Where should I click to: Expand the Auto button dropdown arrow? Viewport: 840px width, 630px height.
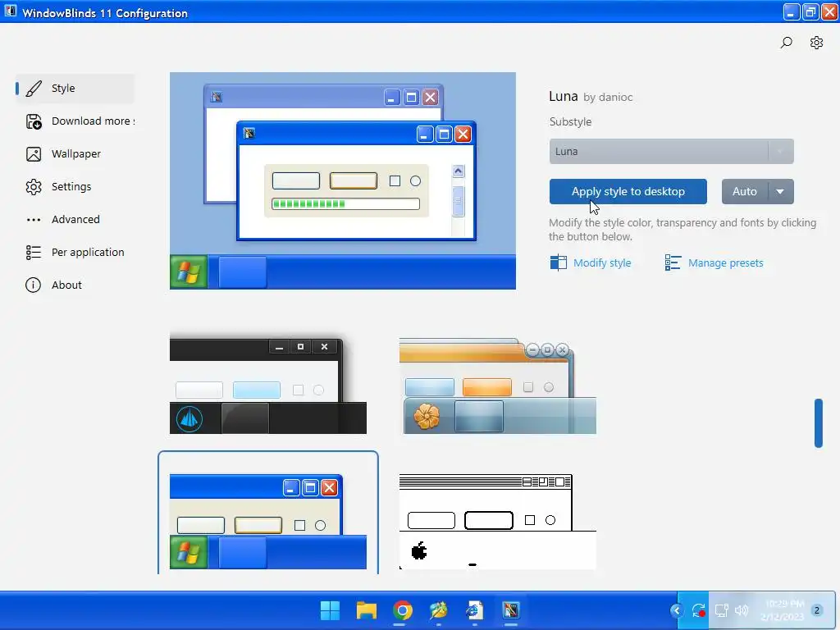pyautogui.click(x=781, y=192)
